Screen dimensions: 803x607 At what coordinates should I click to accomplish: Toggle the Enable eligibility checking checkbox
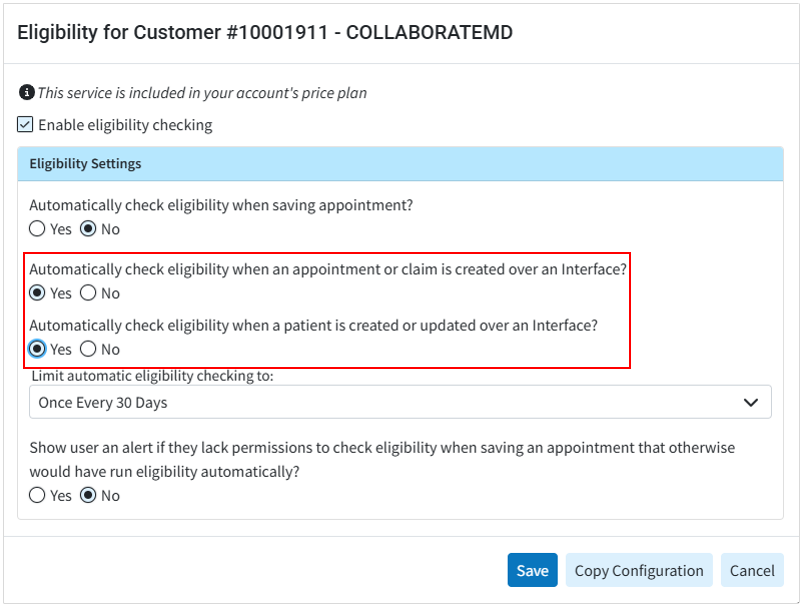click(x=26, y=125)
